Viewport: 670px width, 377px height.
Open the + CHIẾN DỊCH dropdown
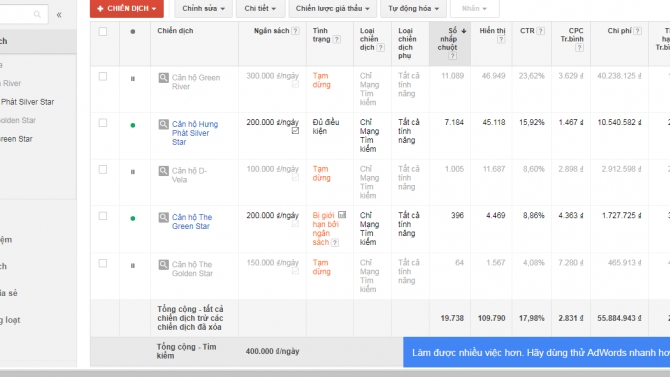(x=127, y=9)
